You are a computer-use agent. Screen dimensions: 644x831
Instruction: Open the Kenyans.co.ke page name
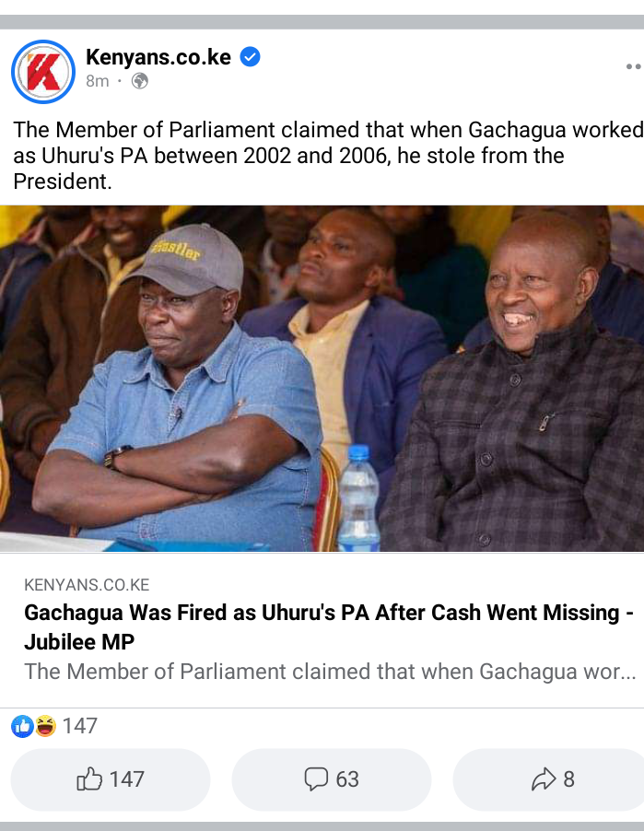click(x=158, y=57)
